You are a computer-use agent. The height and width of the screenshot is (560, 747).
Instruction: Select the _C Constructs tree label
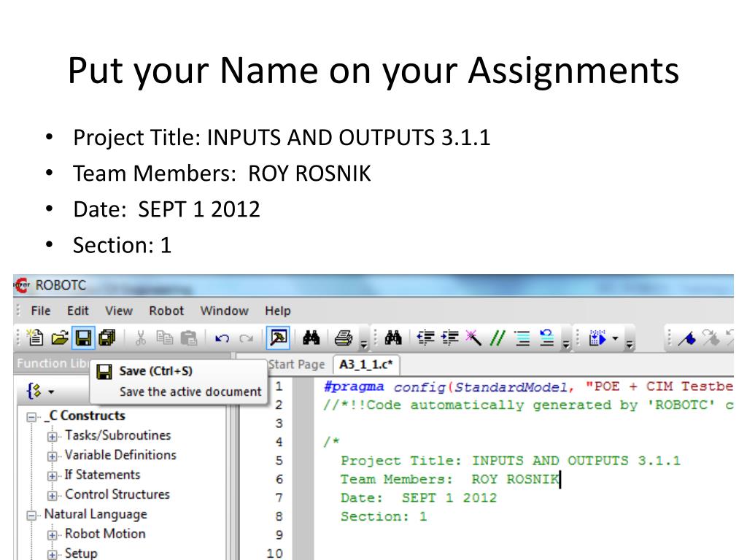tap(85, 416)
